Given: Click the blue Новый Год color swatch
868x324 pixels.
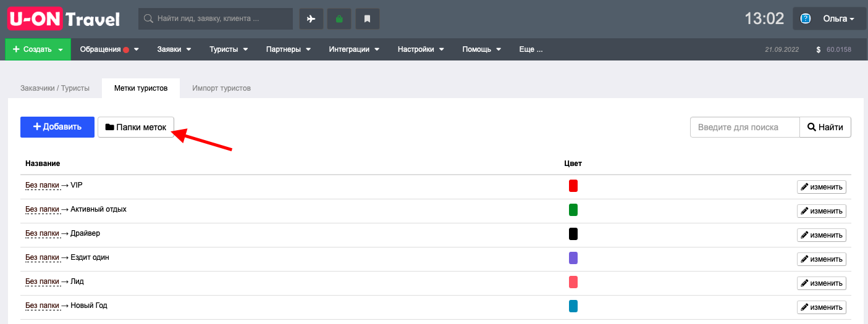Looking at the screenshot, I should point(573,306).
